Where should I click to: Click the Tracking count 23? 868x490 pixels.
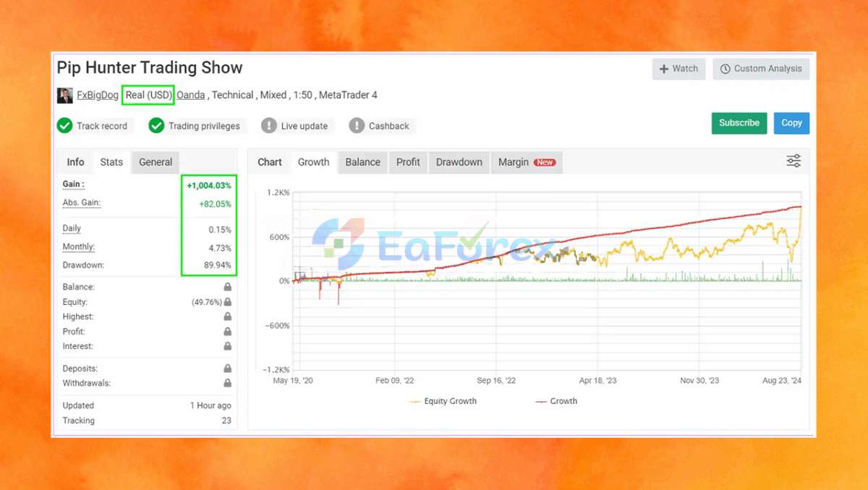pyautogui.click(x=226, y=421)
